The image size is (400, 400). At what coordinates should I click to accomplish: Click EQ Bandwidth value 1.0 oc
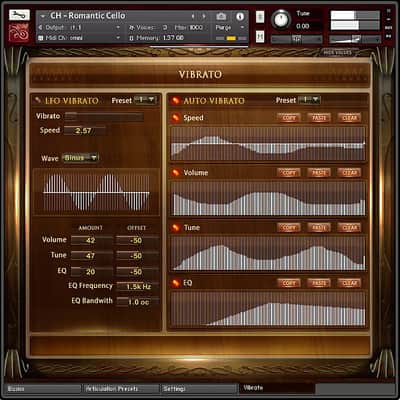[138, 302]
